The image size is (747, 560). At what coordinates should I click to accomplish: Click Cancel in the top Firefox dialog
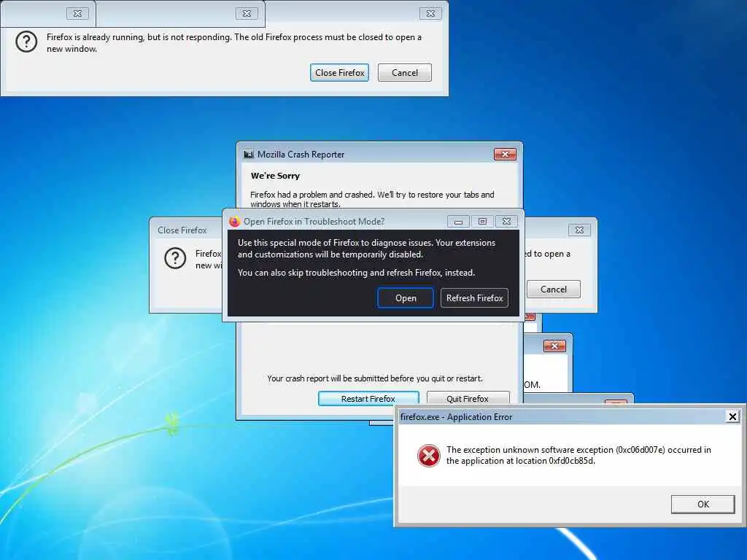(x=404, y=72)
